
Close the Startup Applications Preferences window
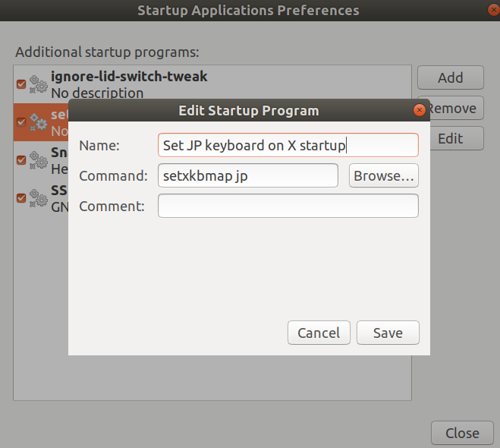(462, 434)
